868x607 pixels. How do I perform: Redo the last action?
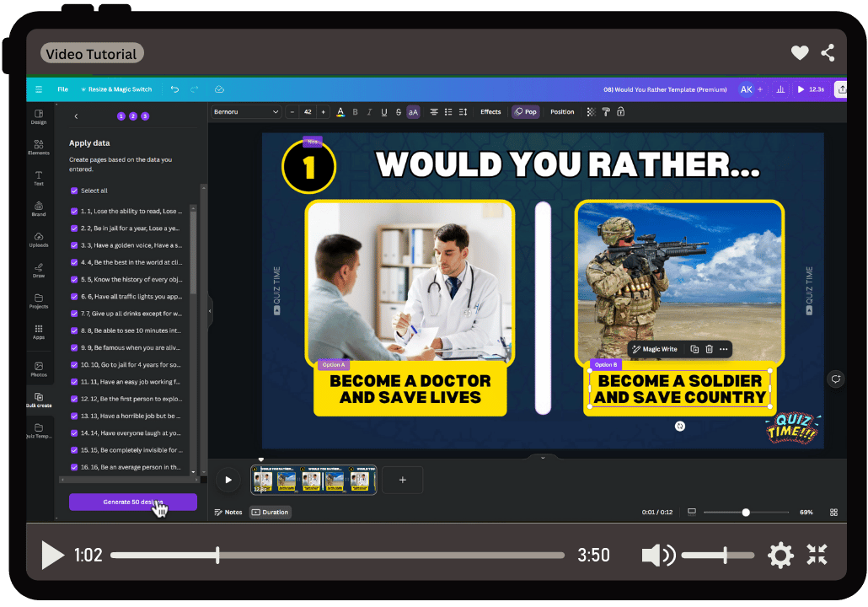(195, 89)
